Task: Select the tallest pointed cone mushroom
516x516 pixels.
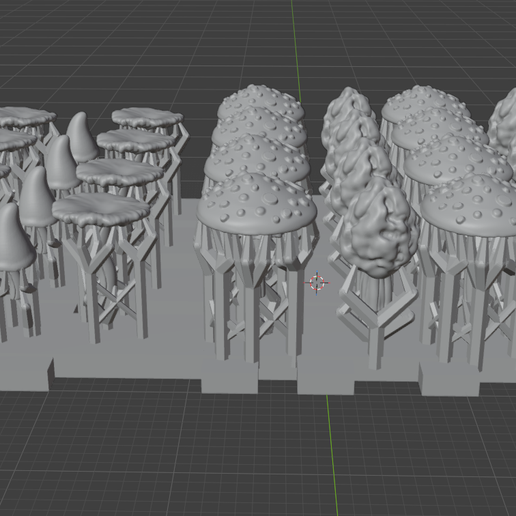Action: click(82, 137)
